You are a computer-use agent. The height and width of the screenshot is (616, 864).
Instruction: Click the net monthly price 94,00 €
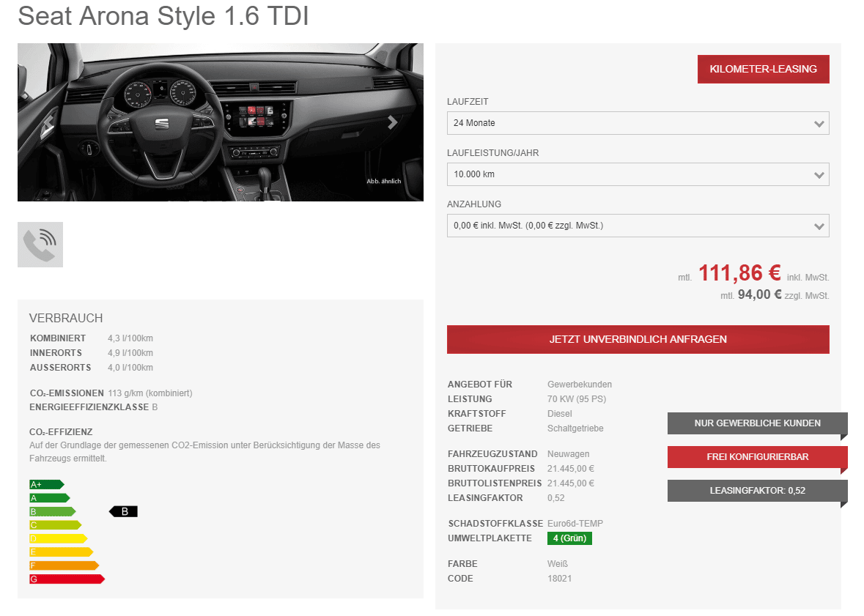759,294
